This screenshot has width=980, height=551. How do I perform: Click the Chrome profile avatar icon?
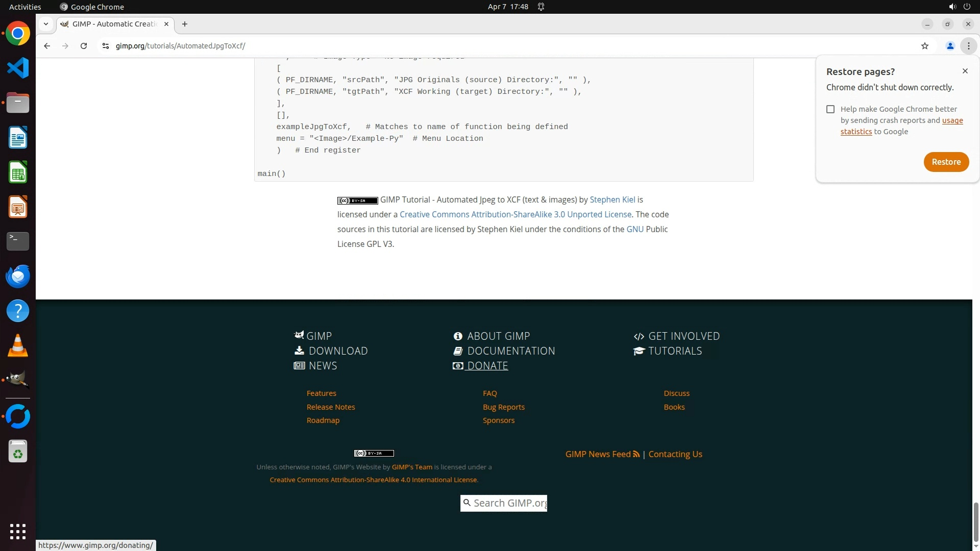pos(950,46)
